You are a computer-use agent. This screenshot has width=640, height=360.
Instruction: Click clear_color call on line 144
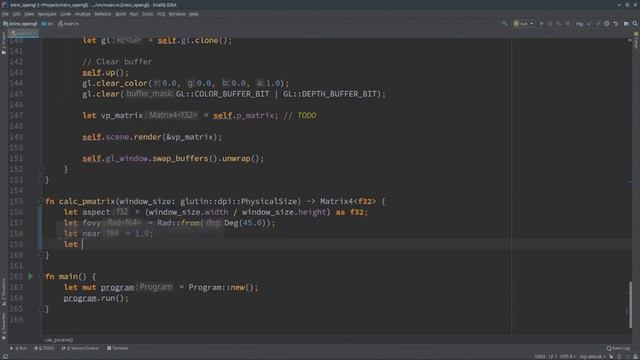pos(122,83)
